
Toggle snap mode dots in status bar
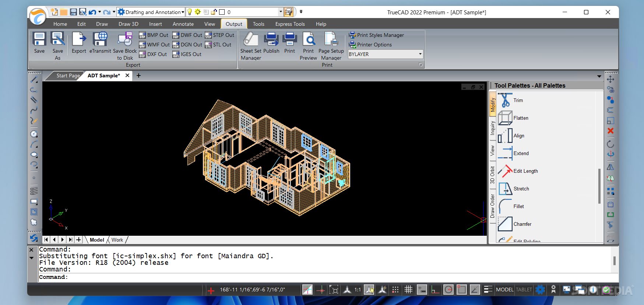(395, 290)
